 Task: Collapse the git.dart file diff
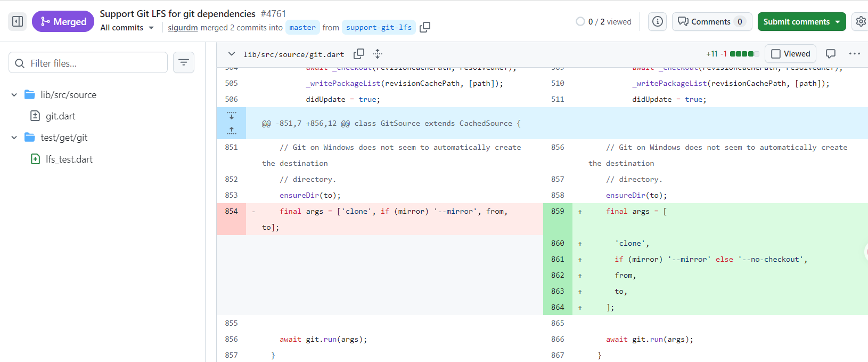coord(232,54)
